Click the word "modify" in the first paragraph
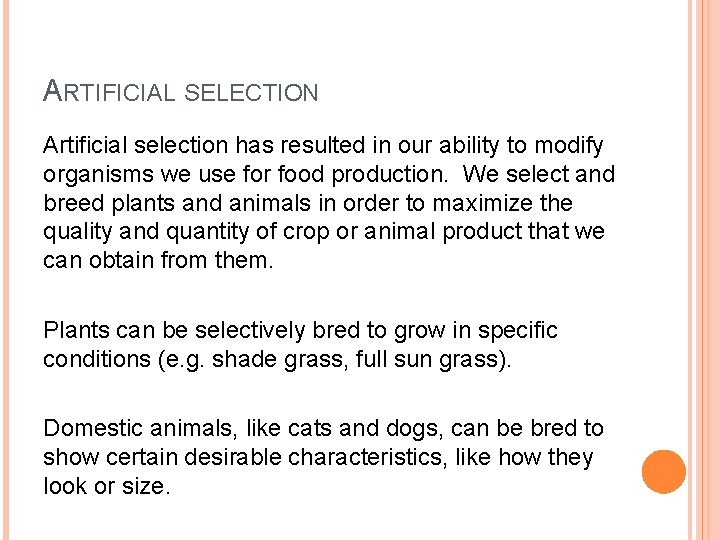720x540 pixels. pyautogui.click(x=569, y=147)
